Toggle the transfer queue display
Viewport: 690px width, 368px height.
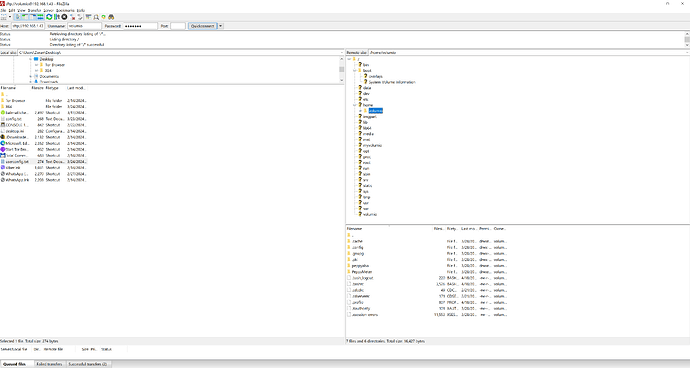[x=40, y=17]
